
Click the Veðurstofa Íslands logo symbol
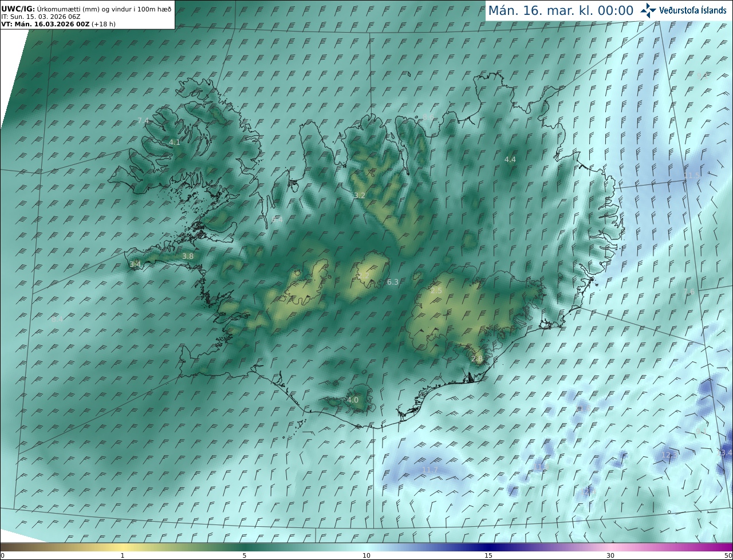pyautogui.click(x=648, y=10)
